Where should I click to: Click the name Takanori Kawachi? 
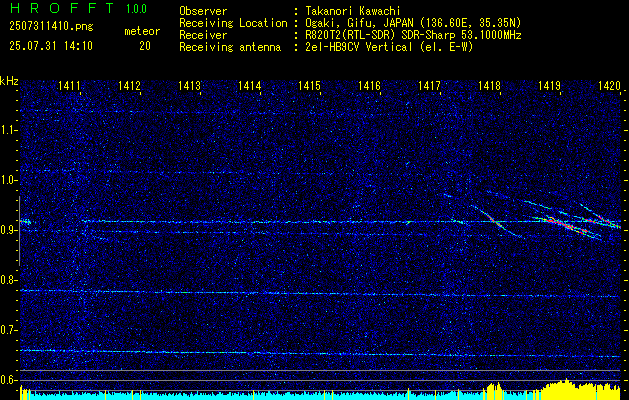tap(353, 11)
